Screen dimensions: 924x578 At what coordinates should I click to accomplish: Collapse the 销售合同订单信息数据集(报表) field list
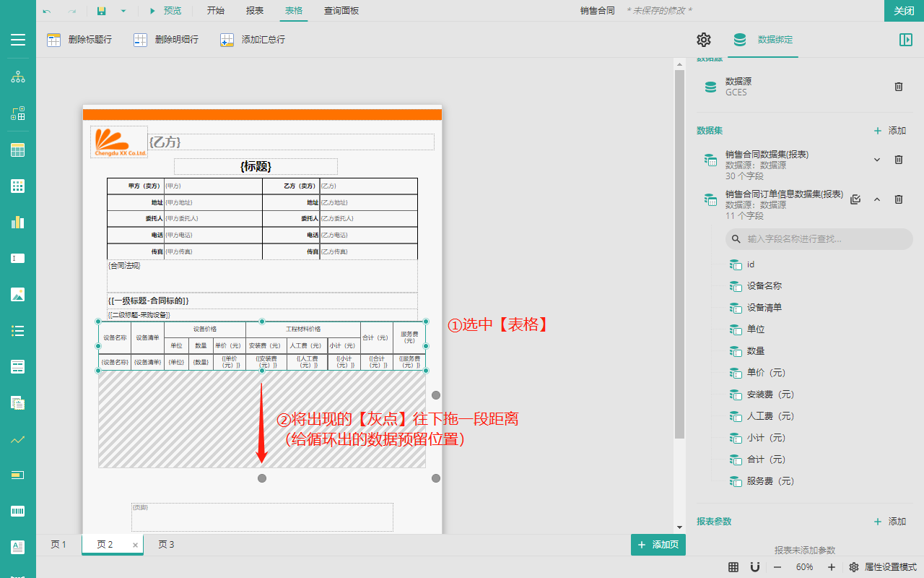pyautogui.click(x=877, y=199)
